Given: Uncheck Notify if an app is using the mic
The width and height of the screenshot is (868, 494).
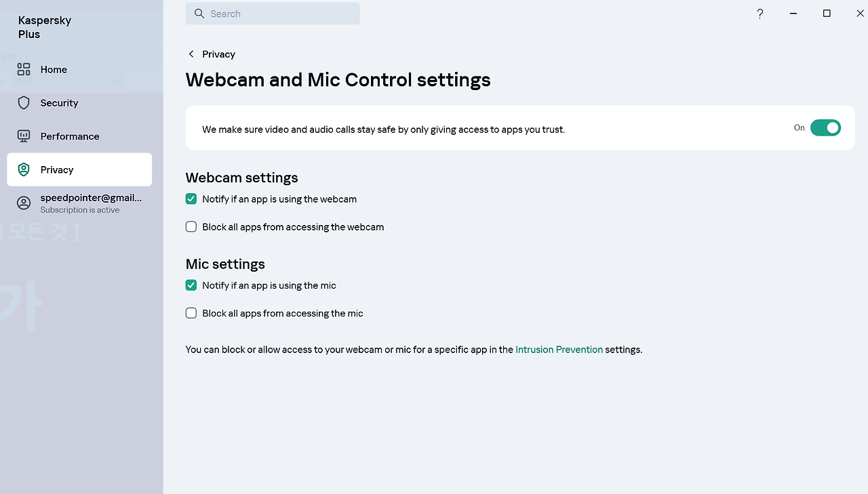Looking at the screenshot, I should 191,285.
